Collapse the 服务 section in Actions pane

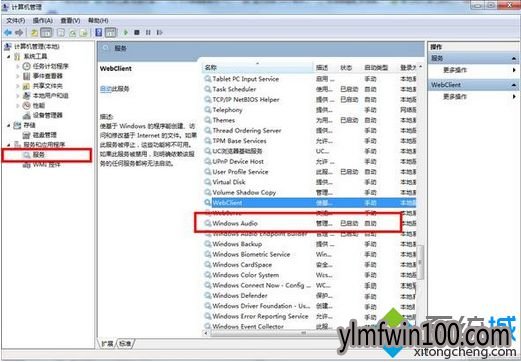pyautogui.click(x=514, y=59)
